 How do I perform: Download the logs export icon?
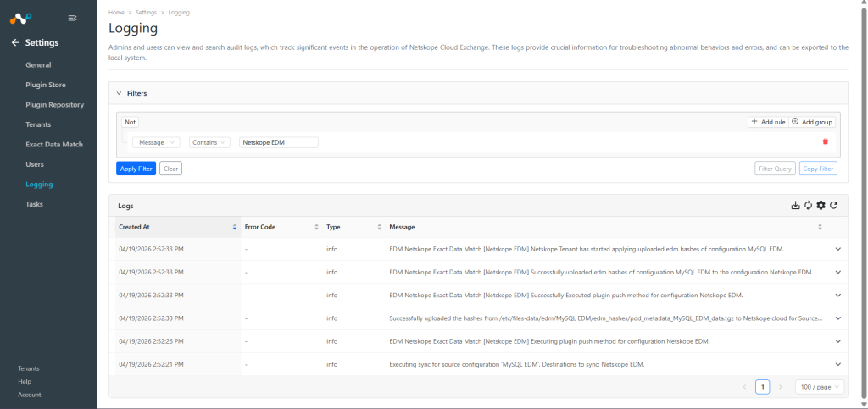[795, 206]
